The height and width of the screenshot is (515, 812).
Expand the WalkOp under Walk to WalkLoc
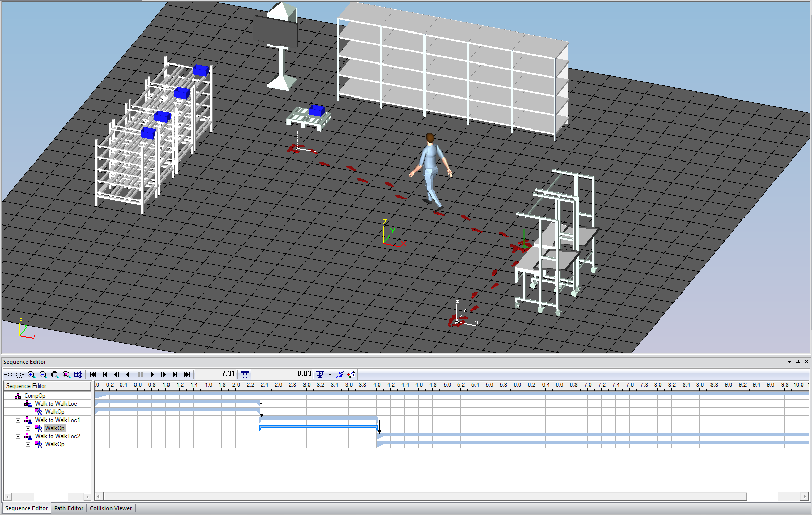tap(28, 412)
